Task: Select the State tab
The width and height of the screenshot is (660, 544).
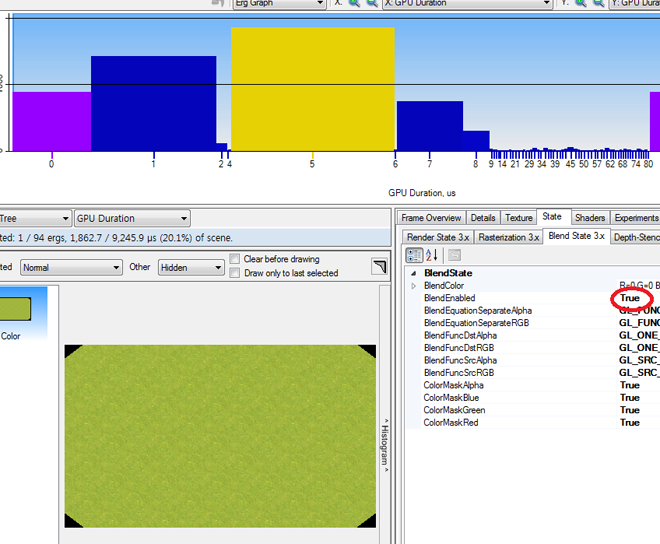Action: (552, 216)
